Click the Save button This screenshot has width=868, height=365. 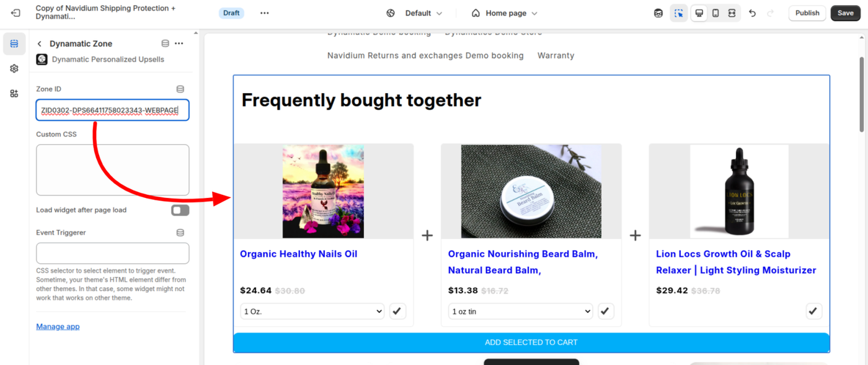(x=846, y=13)
